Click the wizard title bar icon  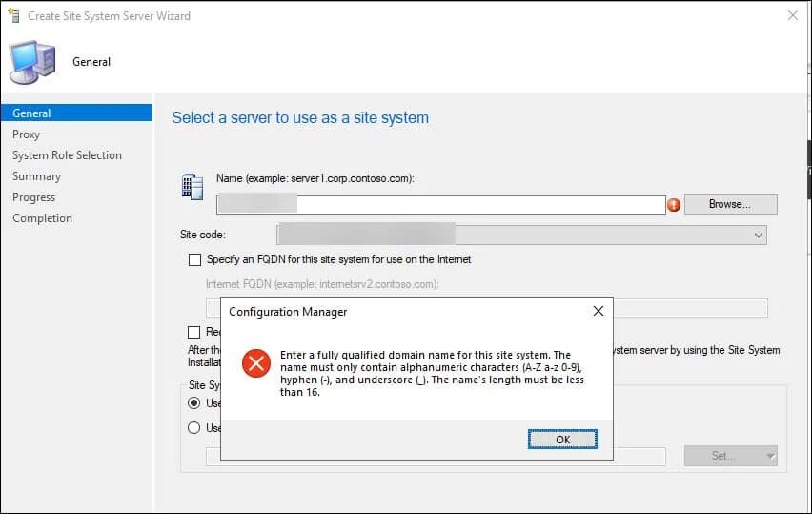pyautogui.click(x=14, y=15)
